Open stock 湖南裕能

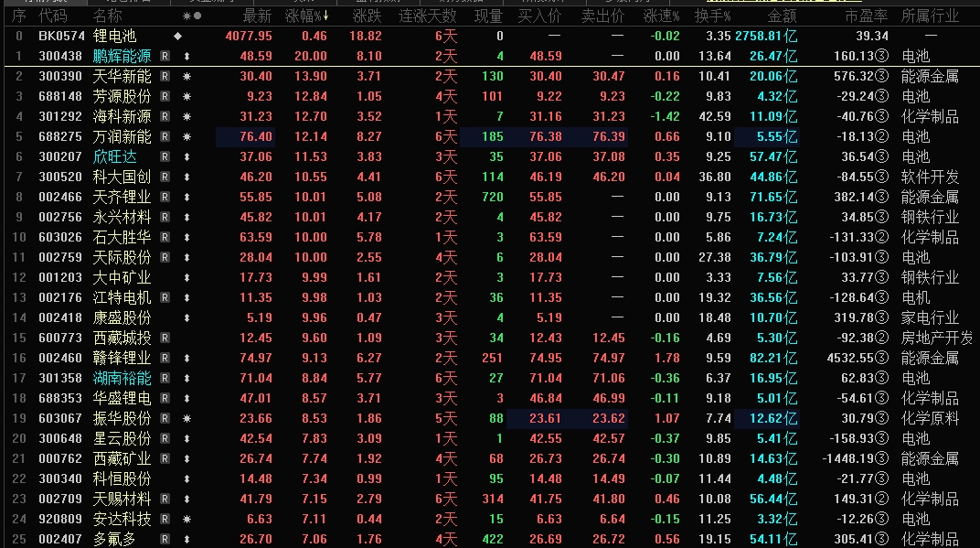click(122, 379)
